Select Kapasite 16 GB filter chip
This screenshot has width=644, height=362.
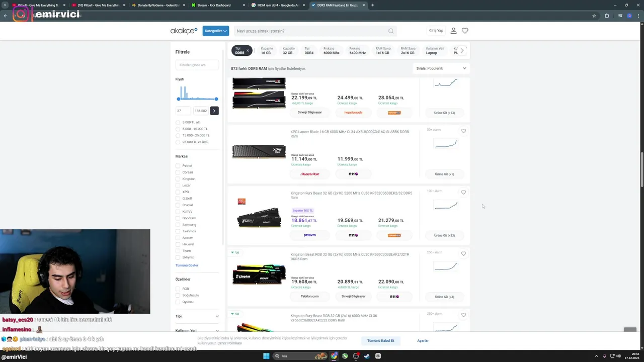[x=266, y=51]
